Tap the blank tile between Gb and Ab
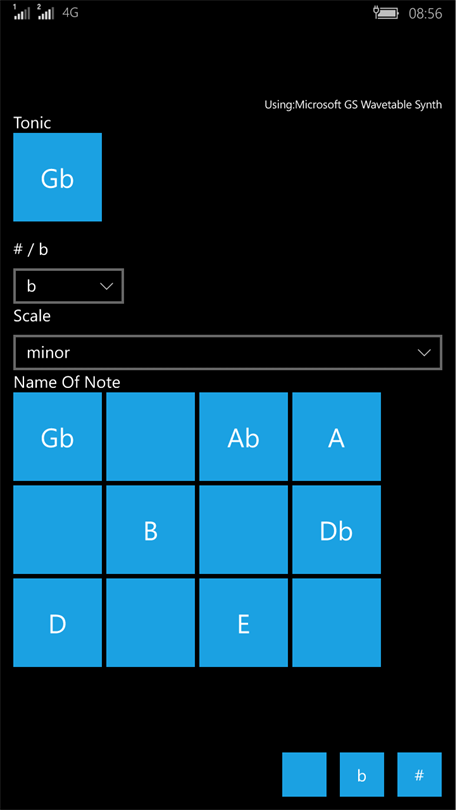Viewport: 456px width, 810px height. [x=151, y=437]
